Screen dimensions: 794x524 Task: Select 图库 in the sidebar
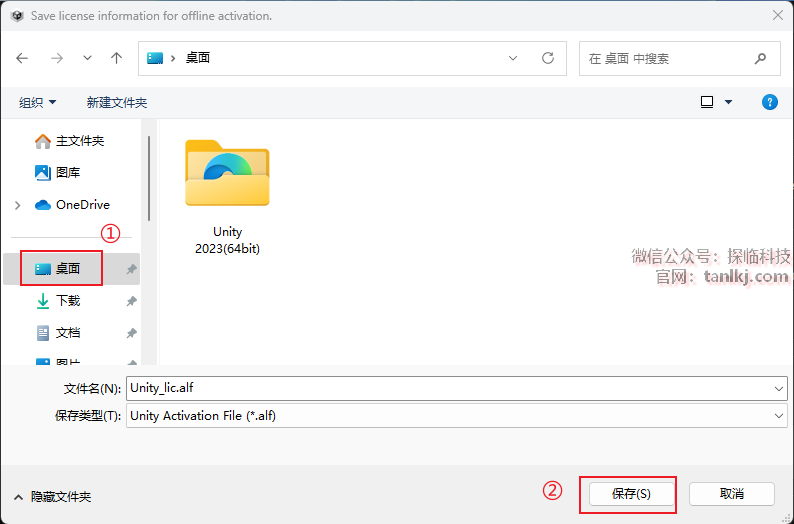(x=57, y=173)
